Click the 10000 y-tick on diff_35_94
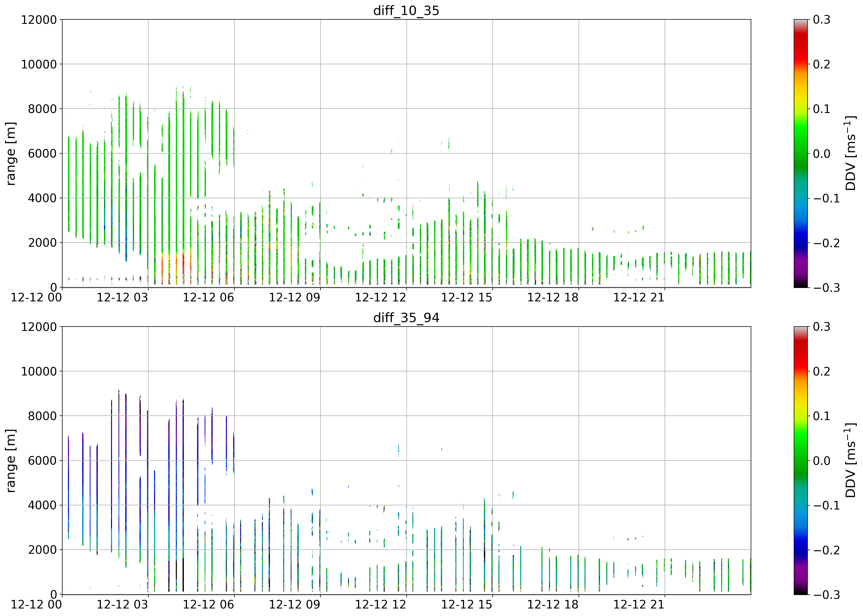 pos(39,372)
